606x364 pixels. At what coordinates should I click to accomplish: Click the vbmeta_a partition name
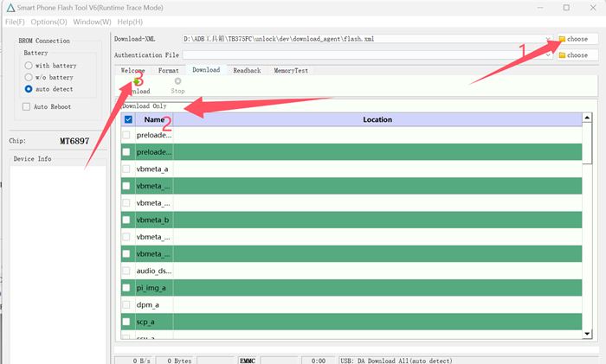point(152,169)
